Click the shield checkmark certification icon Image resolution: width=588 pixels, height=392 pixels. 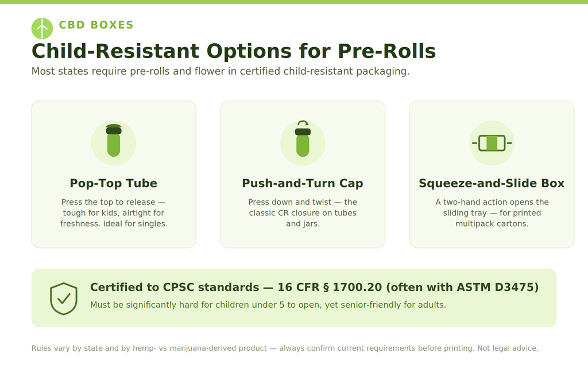64,298
